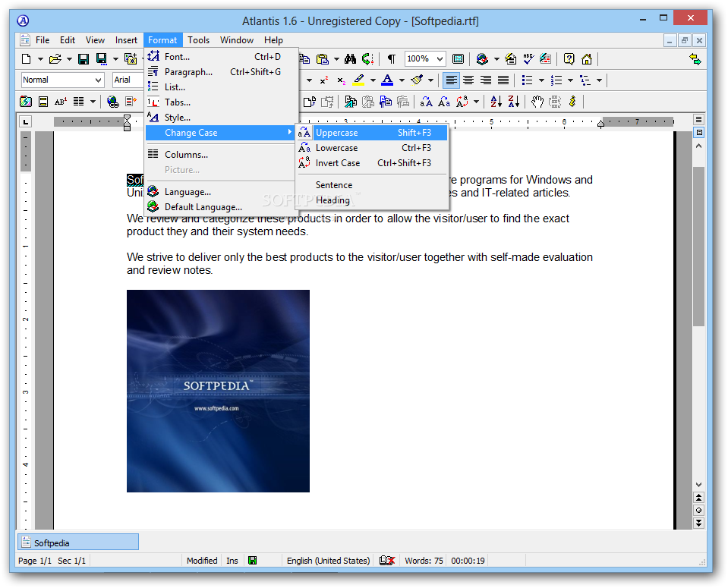Viewport: 728px width, 588px height.
Task: Toggle justify alignment
Action: point(503,80)
